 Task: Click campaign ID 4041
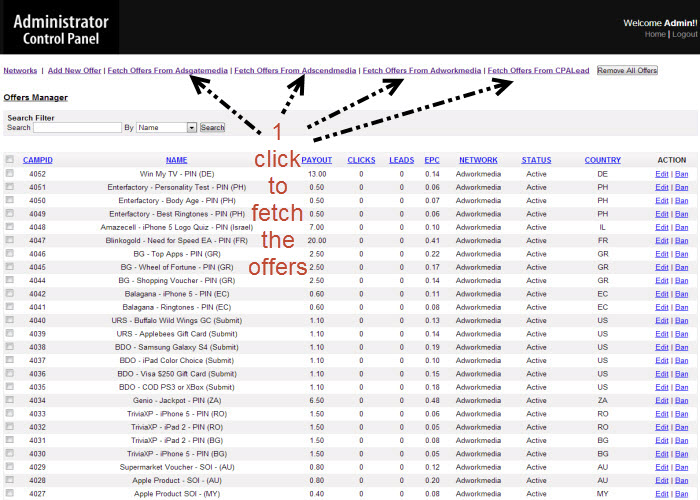38,307
